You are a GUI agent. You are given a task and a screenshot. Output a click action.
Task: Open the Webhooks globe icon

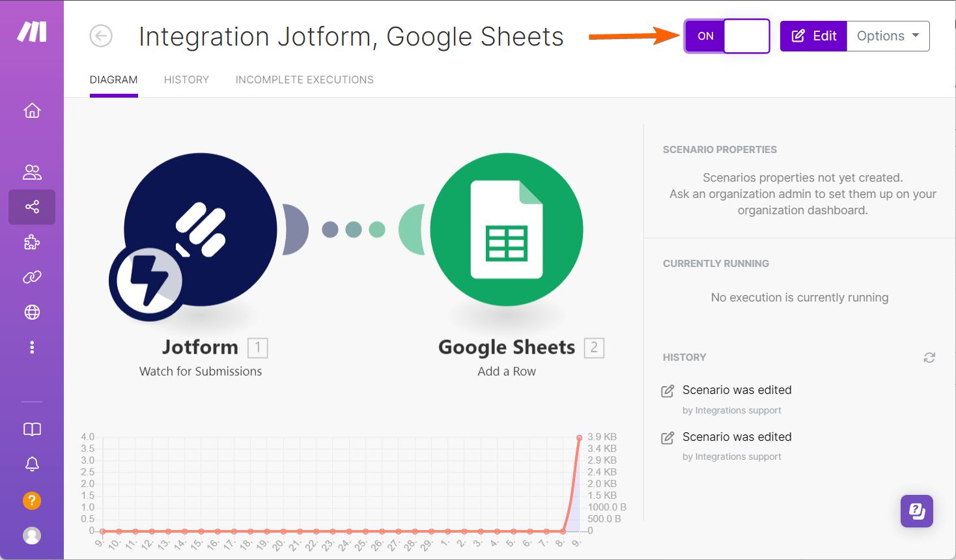tap(32, 313)
